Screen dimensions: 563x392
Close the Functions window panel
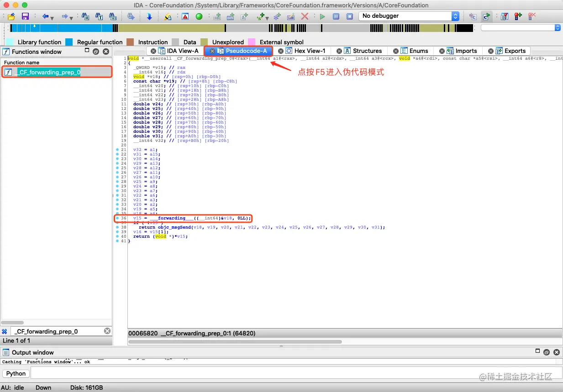click(x=106, y=52)
